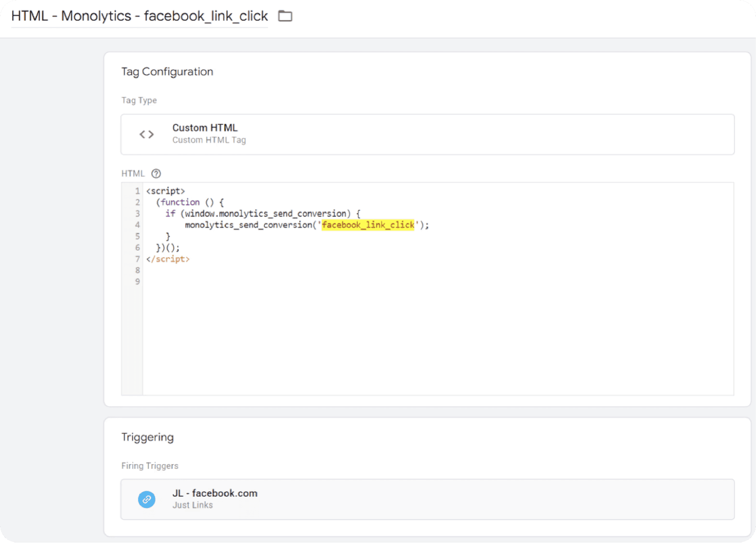Screen dimensions: 756x543
Task: Open the 'JL - facebook.com' firing trigger
Action: click(427, 499)
